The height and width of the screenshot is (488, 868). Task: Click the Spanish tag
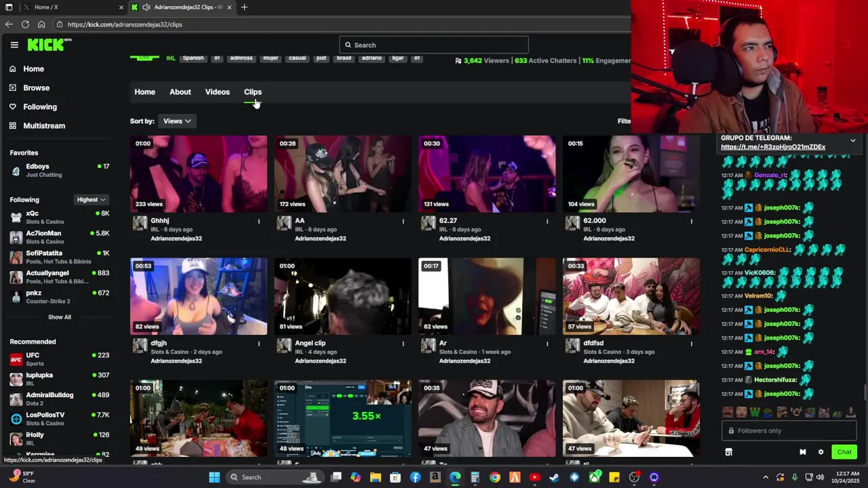click(193, 58)
